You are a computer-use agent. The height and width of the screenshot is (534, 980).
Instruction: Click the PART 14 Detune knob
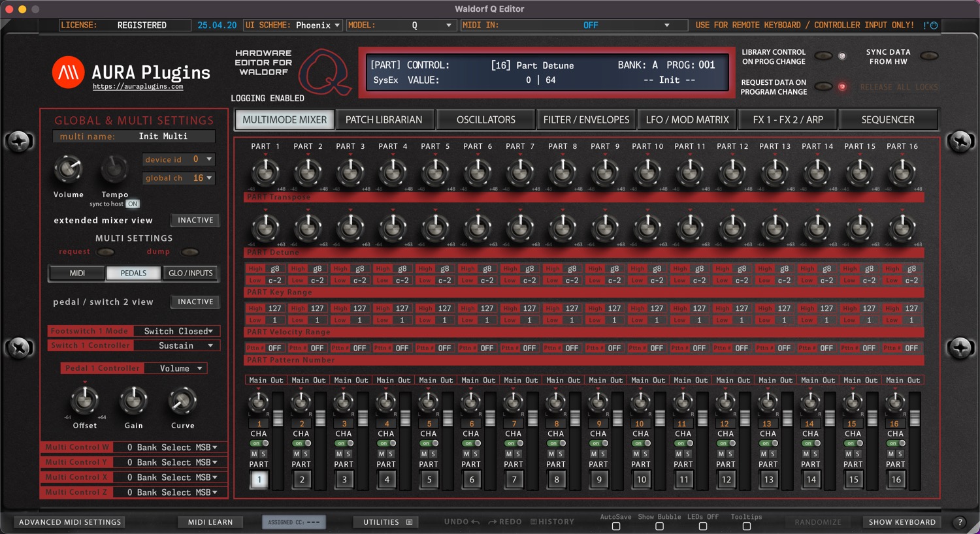point(817,228)
